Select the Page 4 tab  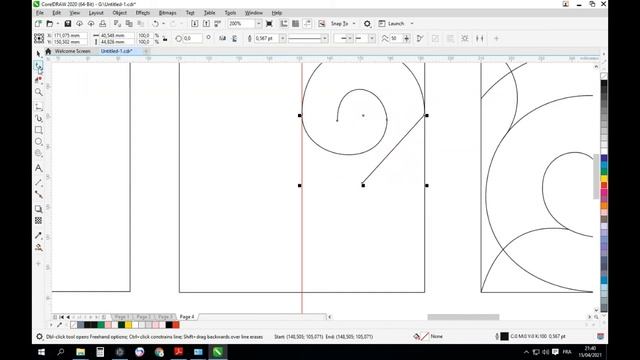[x=187, y=317]
